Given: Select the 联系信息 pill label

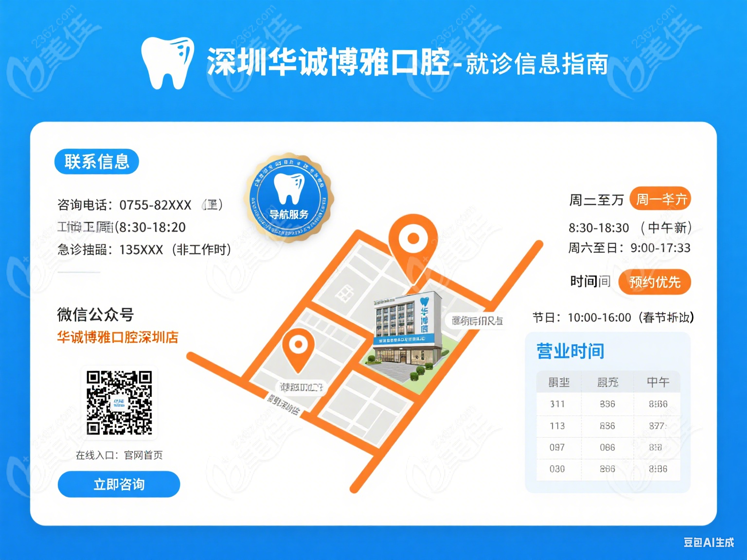Looking at the screenshot, I should tap(97, 162).
